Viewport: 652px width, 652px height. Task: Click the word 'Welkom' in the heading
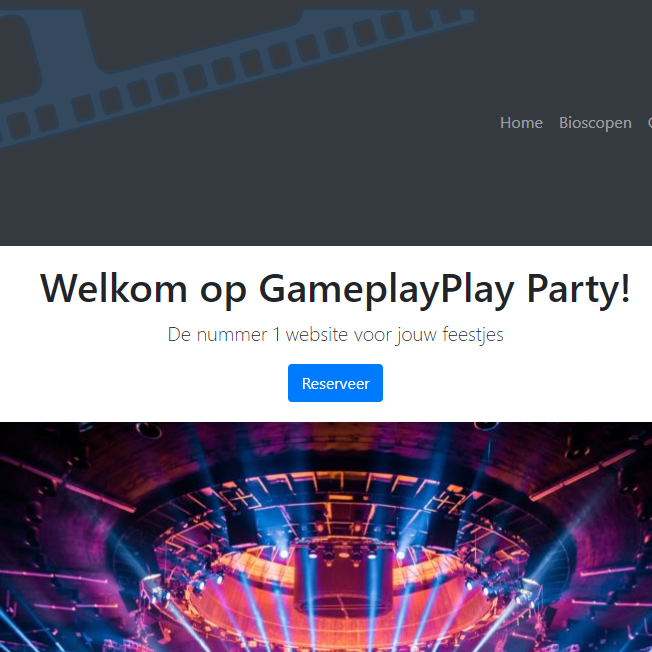(x=113, y=288)
